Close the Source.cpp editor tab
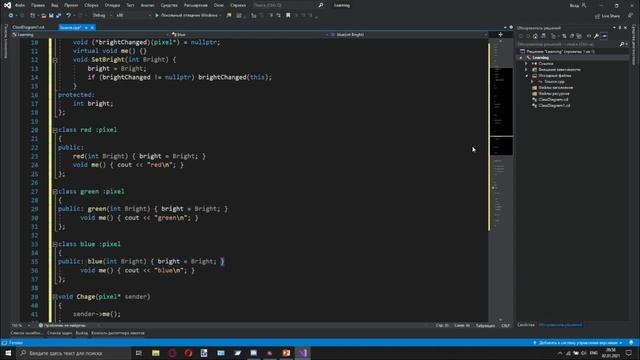The height and width of the screenshot is (360, 640). pos(92,27)
